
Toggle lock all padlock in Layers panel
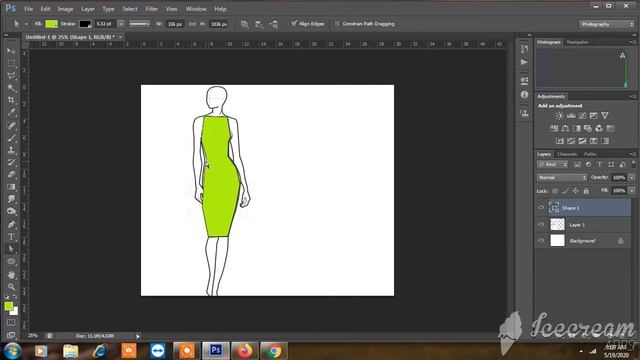[586, 191]
